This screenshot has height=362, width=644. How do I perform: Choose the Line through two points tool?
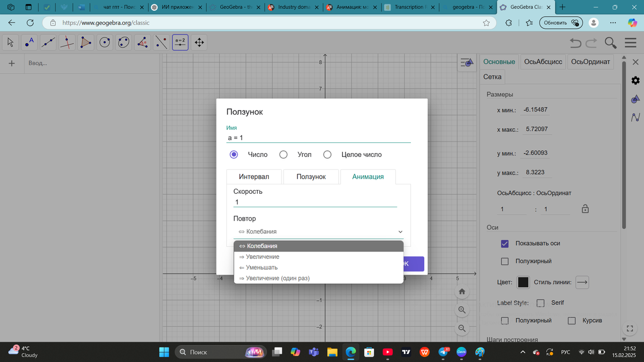[48, 42]
